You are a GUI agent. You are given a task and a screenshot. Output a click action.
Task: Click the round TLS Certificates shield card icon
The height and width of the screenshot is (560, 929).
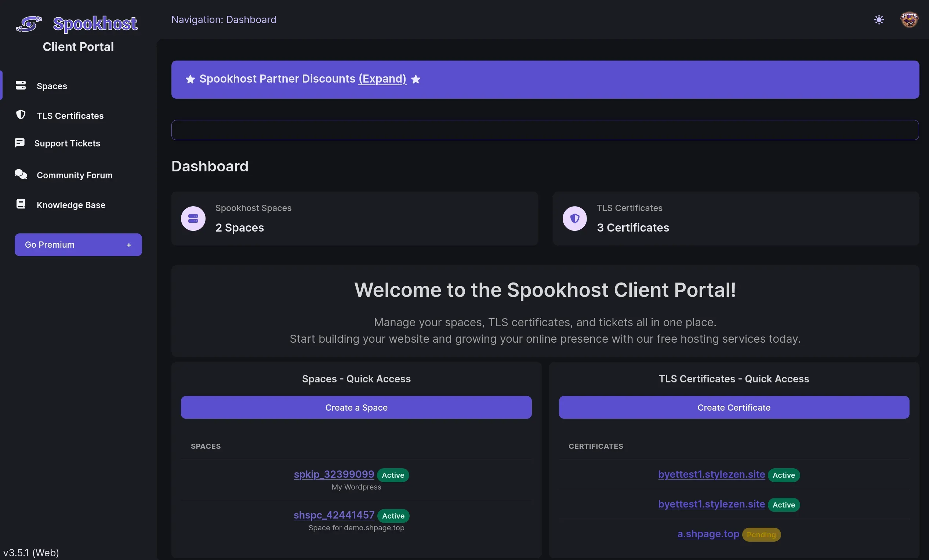(574, 219)
